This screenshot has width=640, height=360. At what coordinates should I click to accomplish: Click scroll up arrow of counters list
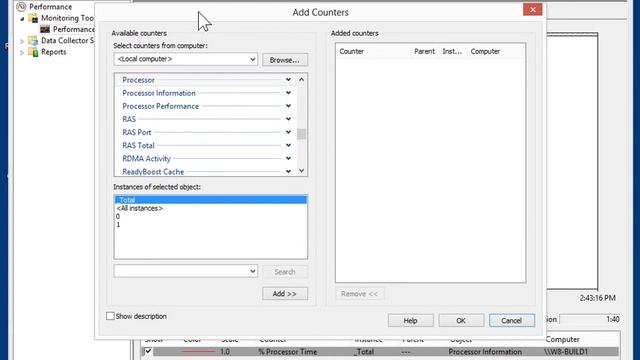[302, 80]
